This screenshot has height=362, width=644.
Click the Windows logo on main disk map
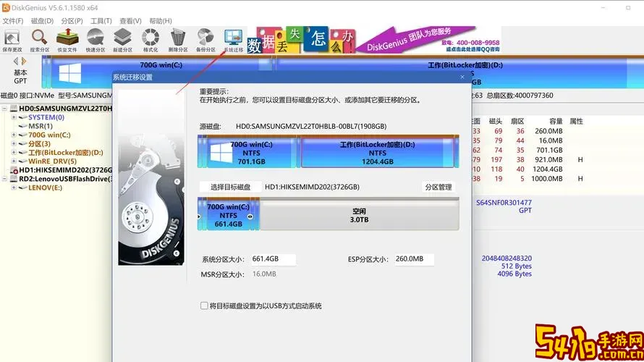pyautogui.click(x=69, y=73)
